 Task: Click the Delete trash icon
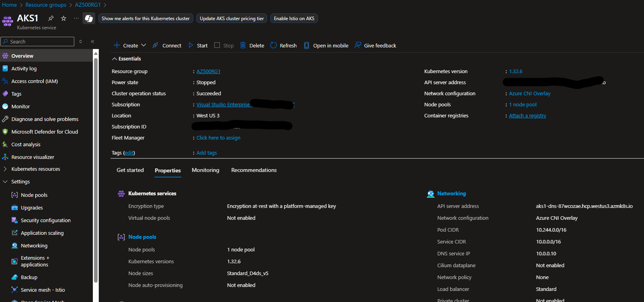tap(243, 45)
